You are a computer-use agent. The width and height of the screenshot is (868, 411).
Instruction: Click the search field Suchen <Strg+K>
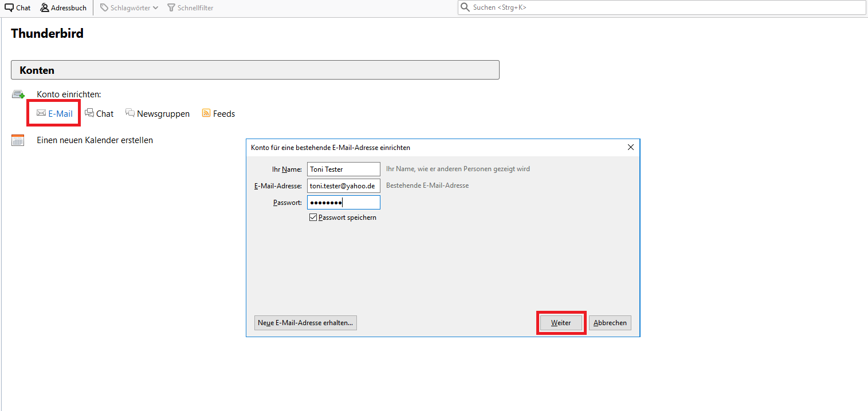click(661, 7)
